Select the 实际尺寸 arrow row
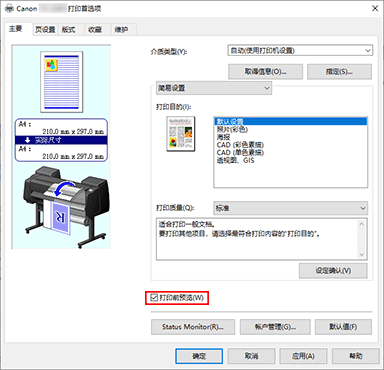 [x=61, y=140]
